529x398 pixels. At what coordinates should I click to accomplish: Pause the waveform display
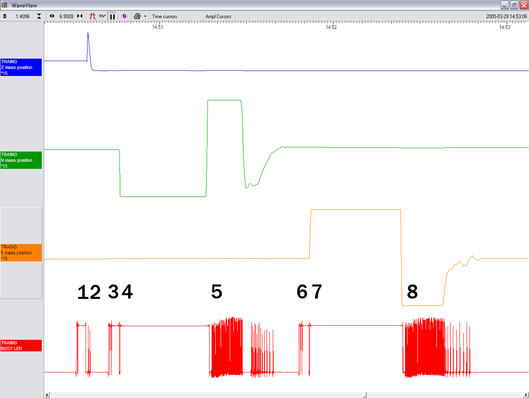[x=112, y=17]
